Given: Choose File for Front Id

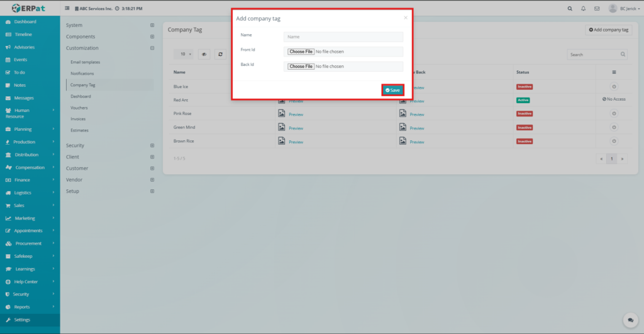Looking at the screenshot, I should click(301, 52).
